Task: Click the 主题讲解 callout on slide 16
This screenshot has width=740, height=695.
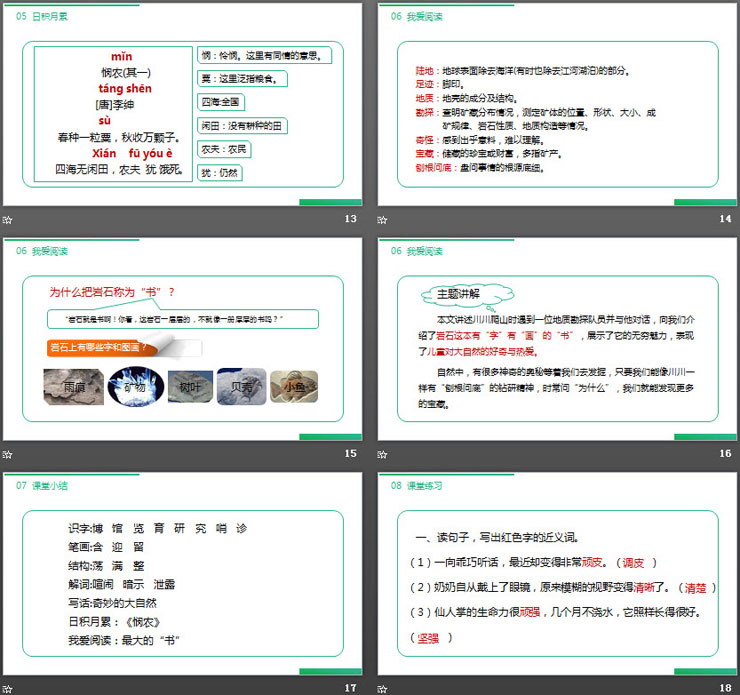Action: (459, 293)
